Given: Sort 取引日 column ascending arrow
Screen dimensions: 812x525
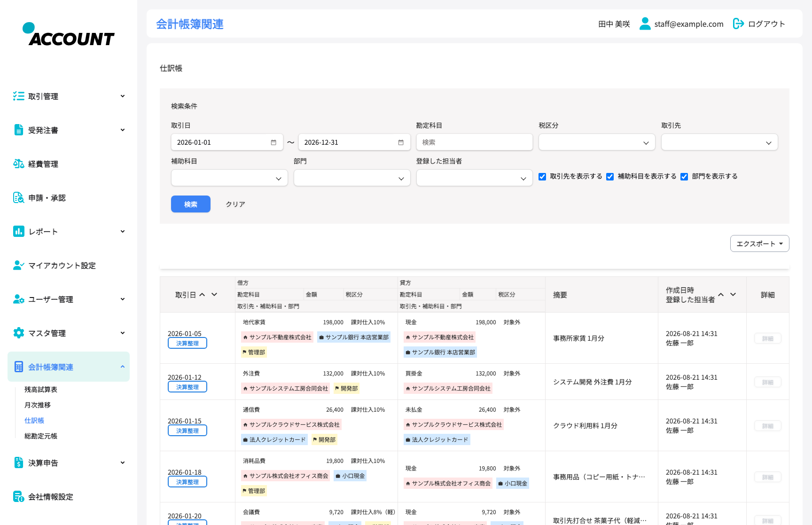Looking at the screenshot, I should coord(202,295).
